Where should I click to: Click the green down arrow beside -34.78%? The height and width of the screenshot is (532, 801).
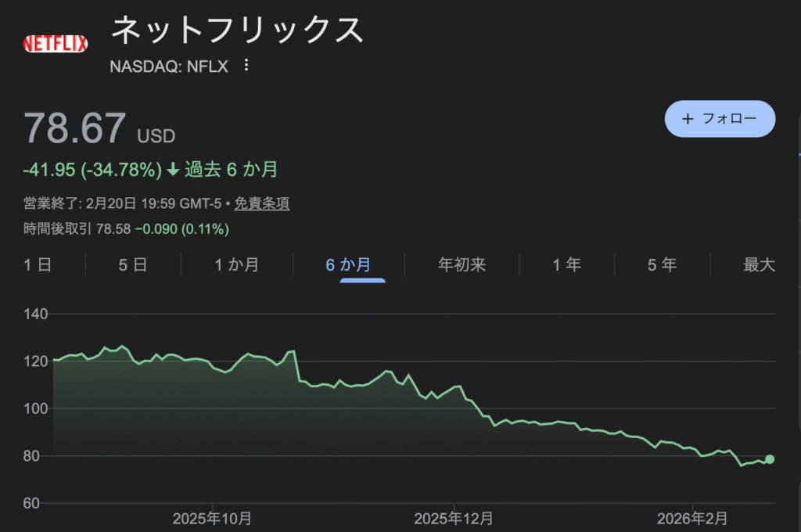pyautogui.click(x=173, y=170)
